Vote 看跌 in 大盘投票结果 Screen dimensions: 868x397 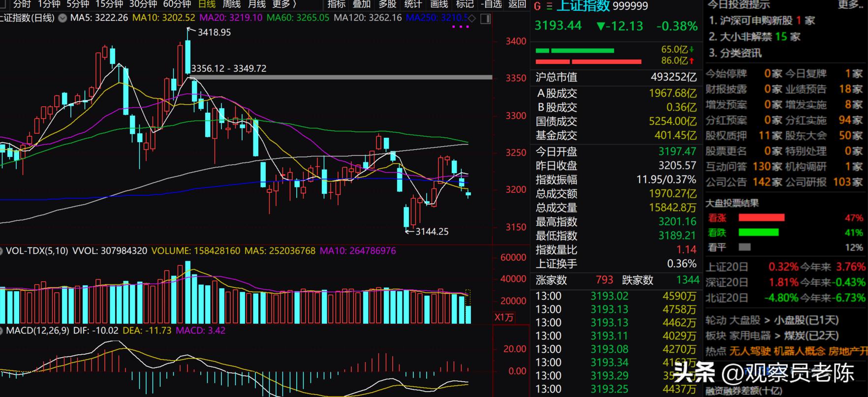[716, 232]
